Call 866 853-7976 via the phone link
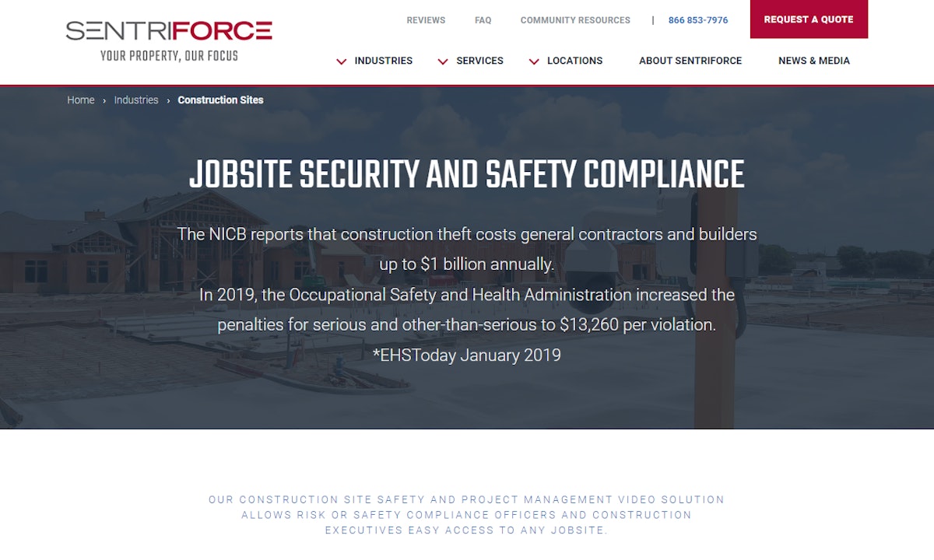Screen dimensions: 934x560 pos(697,20)
